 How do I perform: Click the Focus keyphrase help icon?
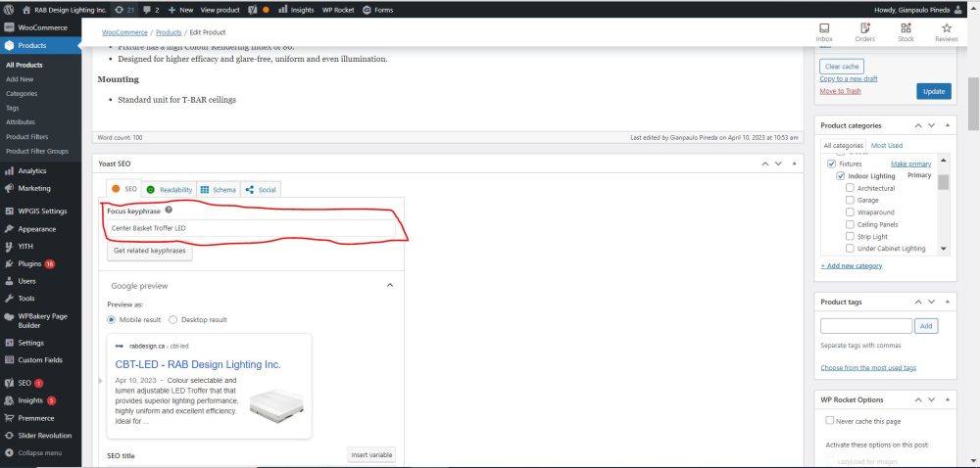[169, 210]
